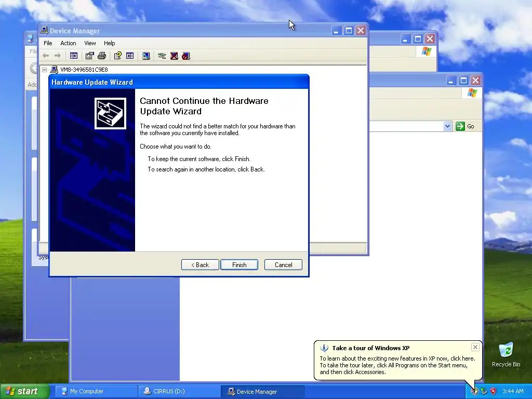Screen dimensions: 532x399
Task: Click the Windows XP tour tray icon
Action: point(474,391)
